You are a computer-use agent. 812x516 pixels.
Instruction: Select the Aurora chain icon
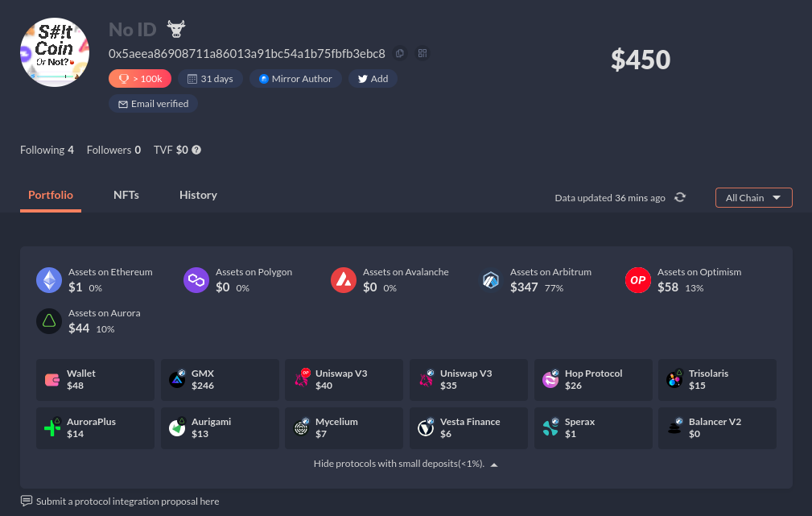[x=49, y=321]
